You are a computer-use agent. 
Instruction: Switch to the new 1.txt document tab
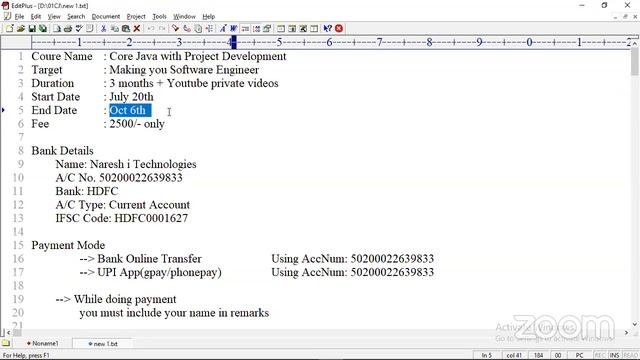(x=103, y=344)
